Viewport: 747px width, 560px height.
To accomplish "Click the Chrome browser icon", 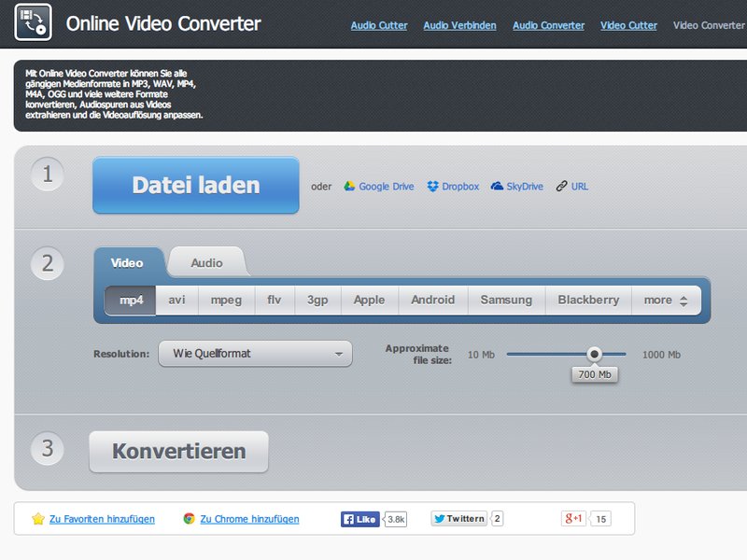I will [190, 519].
